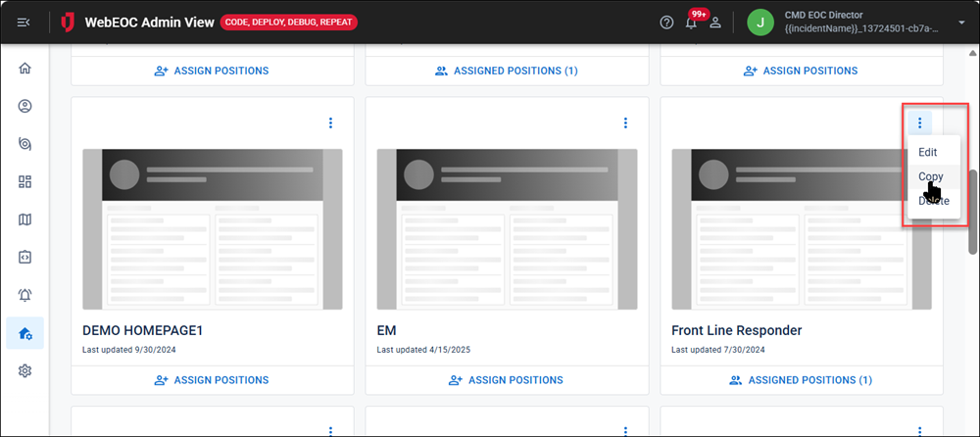980x437 pixels.
Task: Click 'Last updated 9/30/2024' text
Action: pos(128,350)
